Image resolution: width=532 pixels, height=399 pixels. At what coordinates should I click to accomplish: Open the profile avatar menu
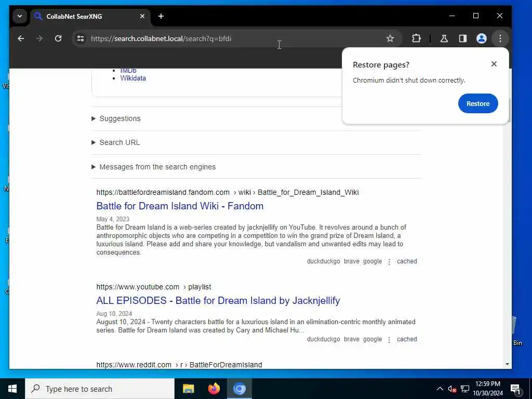(x=482, y=38)
